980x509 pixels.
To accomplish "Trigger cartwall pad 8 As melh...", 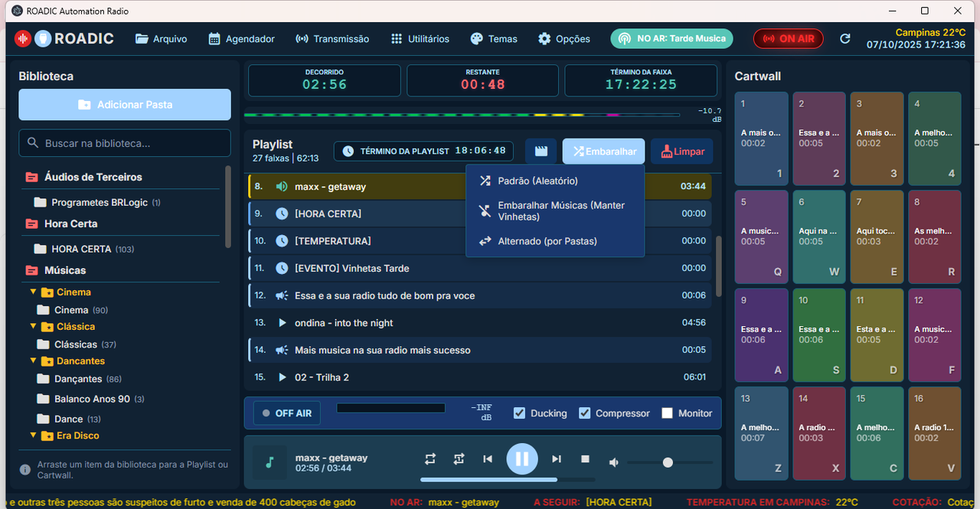I will [x=935, y=237].
